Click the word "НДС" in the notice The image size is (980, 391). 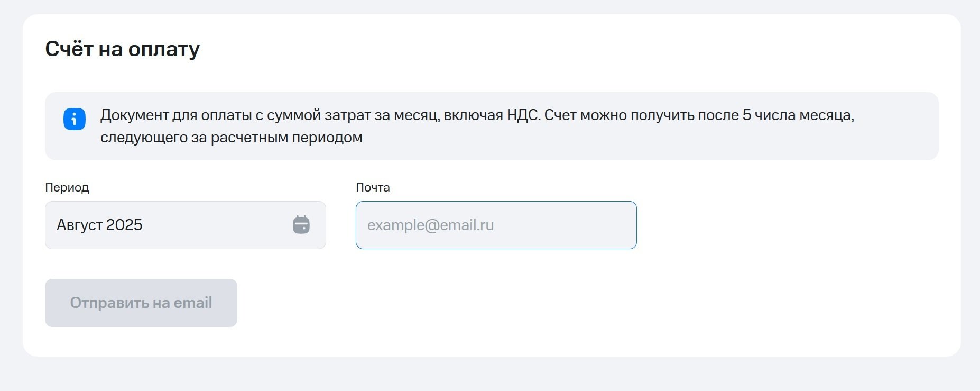[523, 115]
